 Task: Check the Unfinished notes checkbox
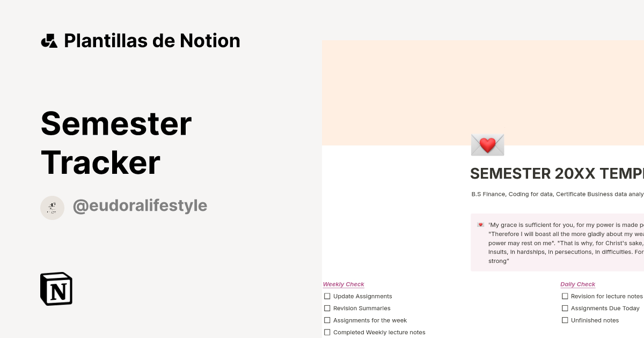click(x=565, y=320)
